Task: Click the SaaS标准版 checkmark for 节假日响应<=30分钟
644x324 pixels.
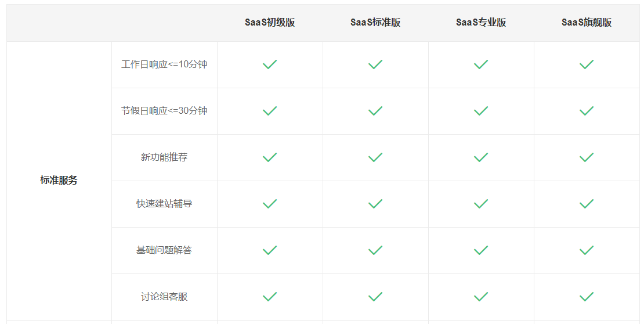Action: (375, 111)
